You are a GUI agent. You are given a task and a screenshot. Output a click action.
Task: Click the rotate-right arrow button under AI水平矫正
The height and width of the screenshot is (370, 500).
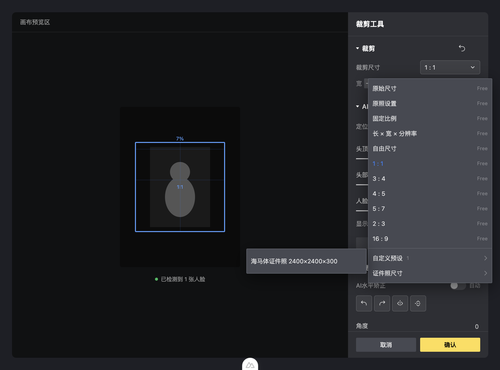pyautogui.click(x=382, y=303)
